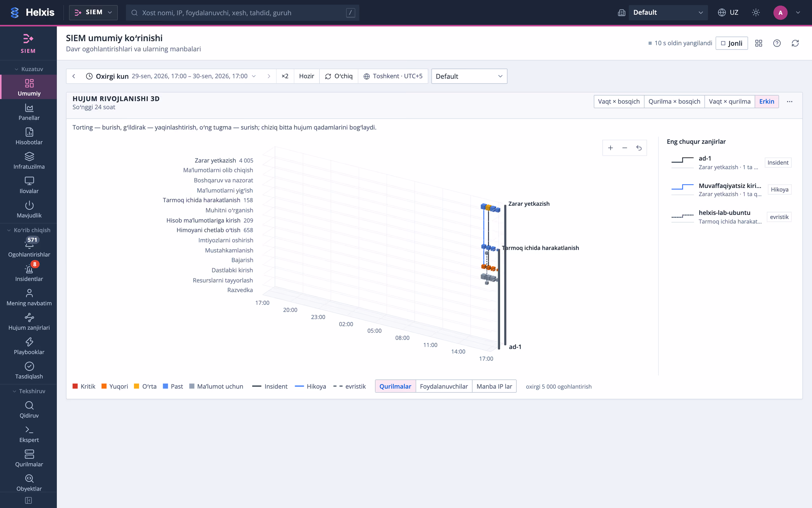
Task: Zoom out the 3D chart
Action: pyautogui.click(x=625, y=148)
